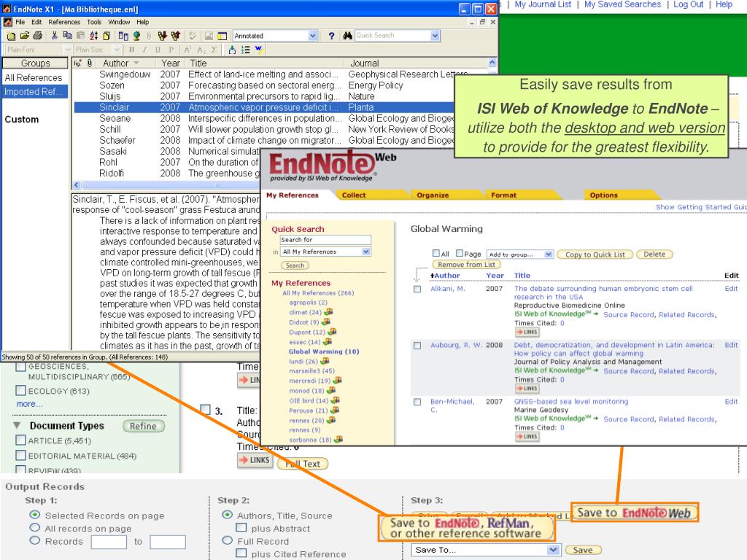This screenshot has width=747, height=560.
Task: Click the help question mark icon
Action: (331, 36)
